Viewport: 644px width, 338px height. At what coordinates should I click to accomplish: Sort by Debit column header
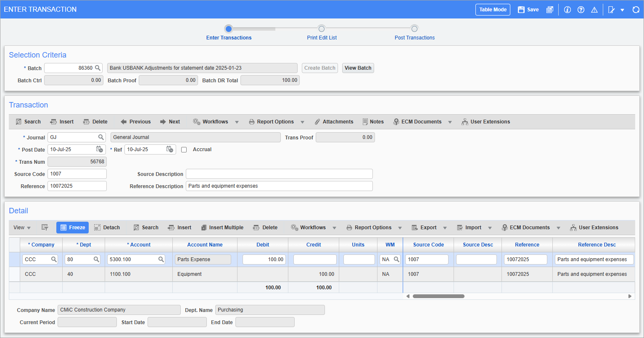pyautogui.click(x=263, y=245)
